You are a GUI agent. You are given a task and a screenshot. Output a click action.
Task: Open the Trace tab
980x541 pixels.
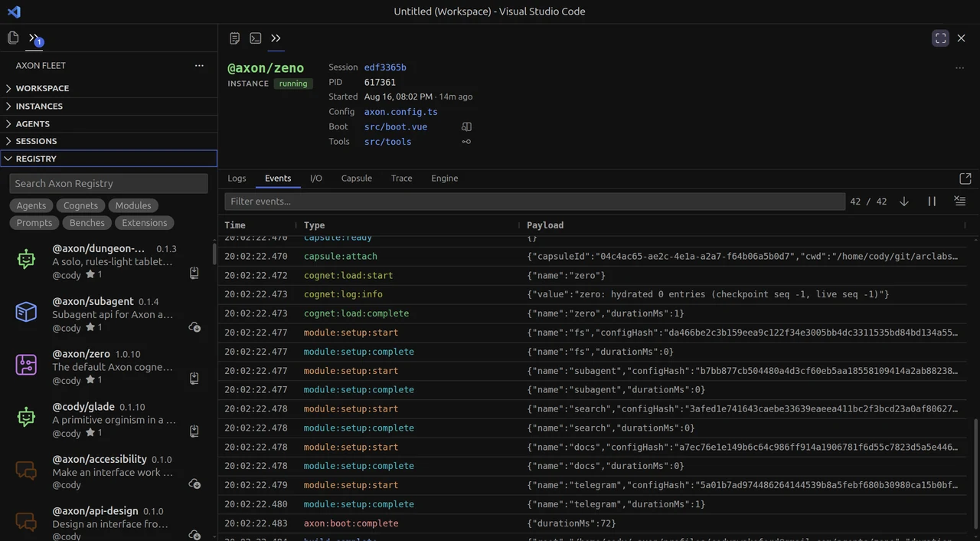coord(401,179)
